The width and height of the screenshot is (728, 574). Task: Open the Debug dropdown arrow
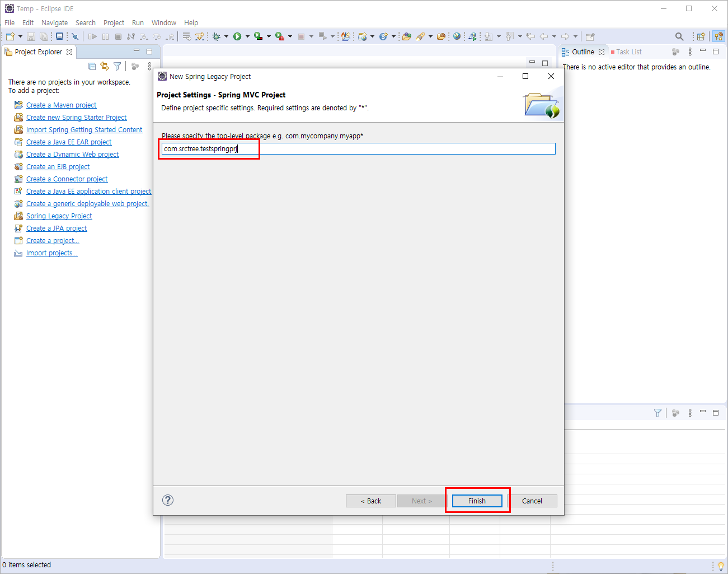pos(227,36)
